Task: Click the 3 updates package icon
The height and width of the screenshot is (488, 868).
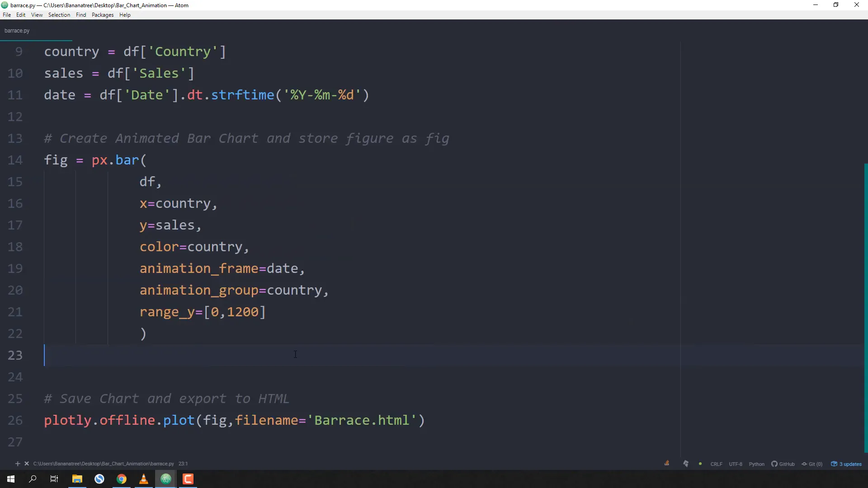Action: pos(846,464)
